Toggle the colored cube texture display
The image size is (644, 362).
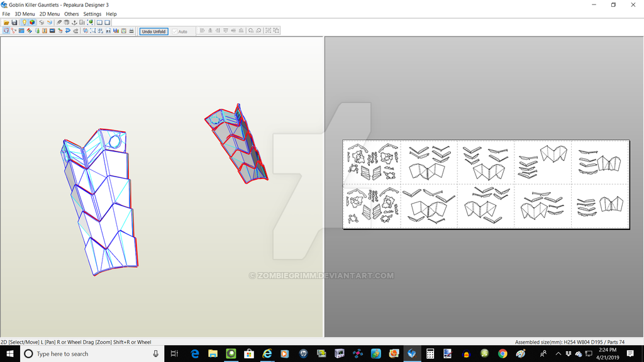pos(32,23)
